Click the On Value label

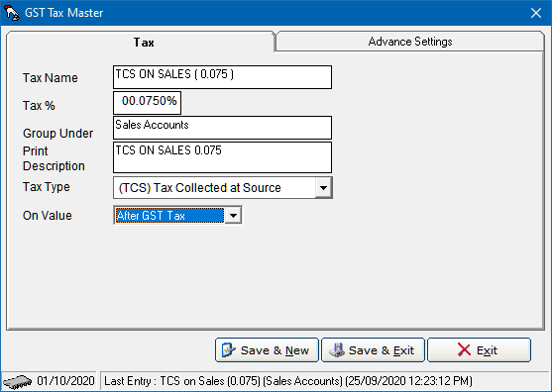[x=48, y=215]
